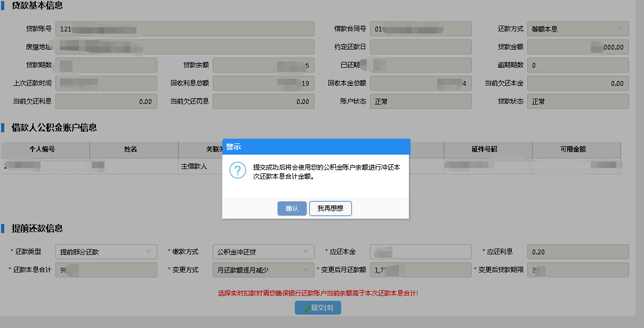Click the 逾期期数 field showing 0
The image size is (644, 328).
578,65
